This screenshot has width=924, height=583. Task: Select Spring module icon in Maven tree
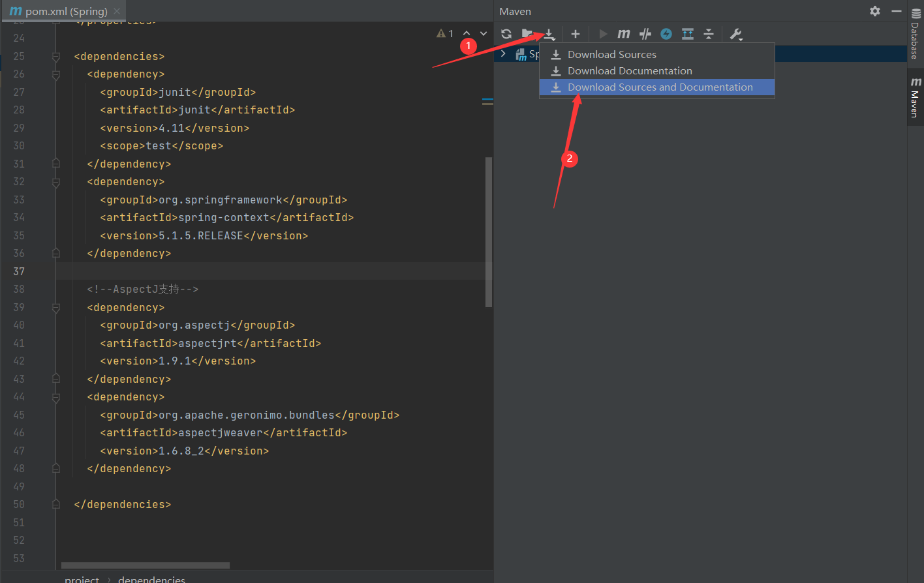click(521, 55)
